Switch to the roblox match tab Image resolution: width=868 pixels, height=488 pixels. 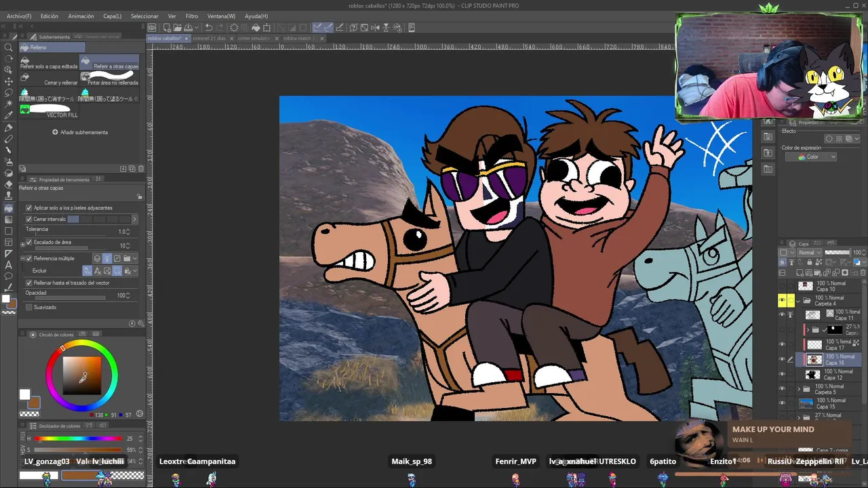(298, 39)
